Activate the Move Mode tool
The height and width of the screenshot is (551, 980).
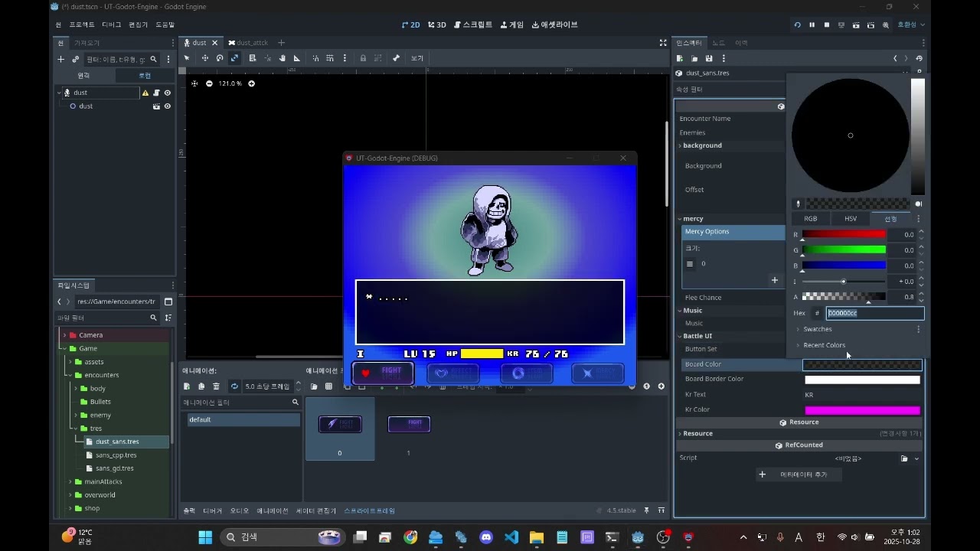[x=204, y=58]
